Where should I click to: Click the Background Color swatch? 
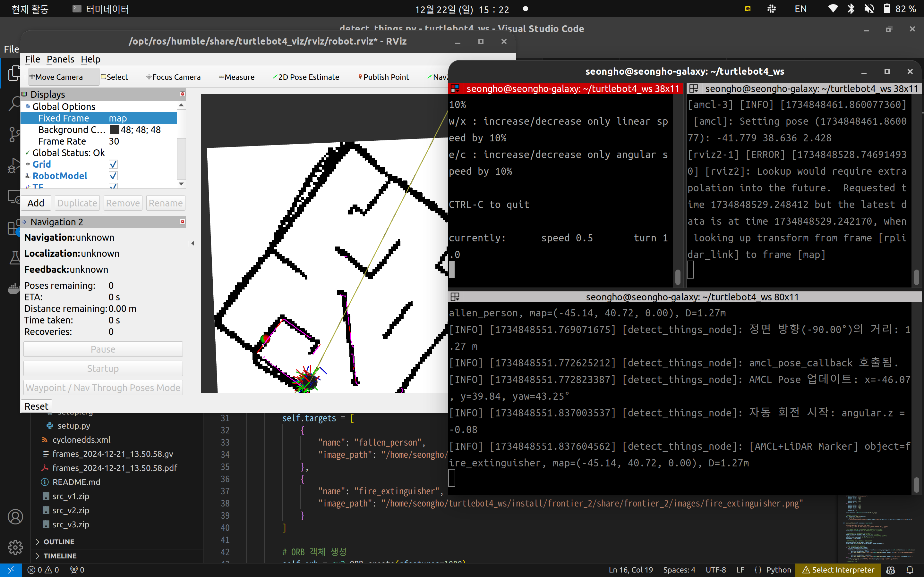[114, 130]
